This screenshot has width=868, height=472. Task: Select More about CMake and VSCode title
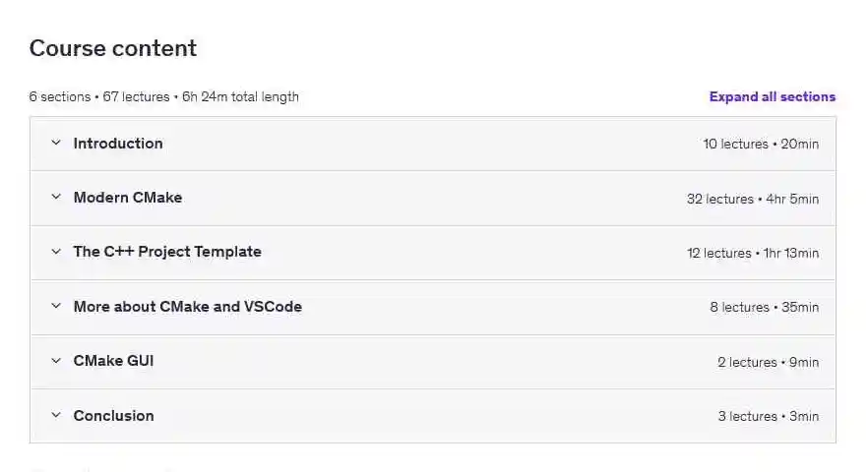(x=188, y=307)
